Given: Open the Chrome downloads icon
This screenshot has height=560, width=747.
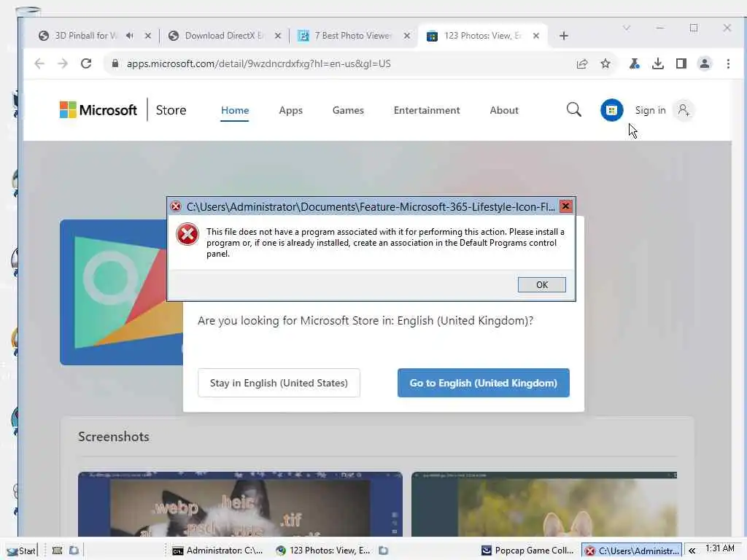Looking at the screenshot, I should [657, 64].
